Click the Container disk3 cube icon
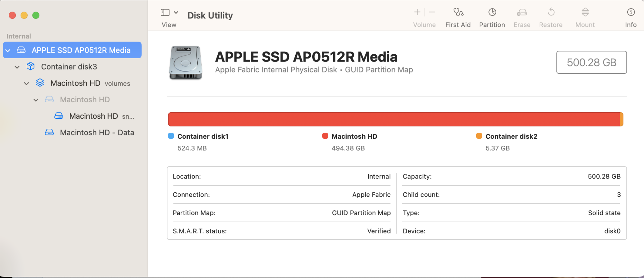Screen dimensions: 644x278 [31, 66]
